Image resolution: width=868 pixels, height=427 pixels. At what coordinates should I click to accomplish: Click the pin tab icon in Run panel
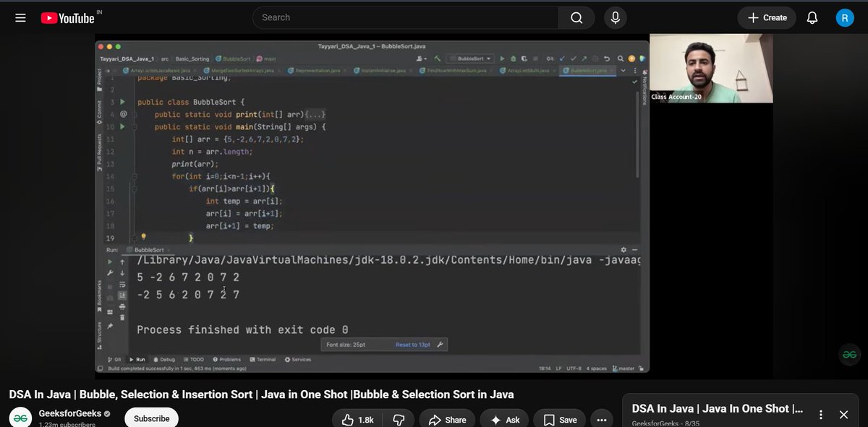(x=110, y=326)
